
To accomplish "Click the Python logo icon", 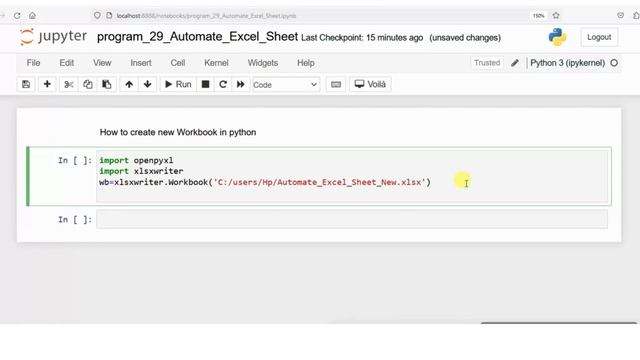I will 557,37.
